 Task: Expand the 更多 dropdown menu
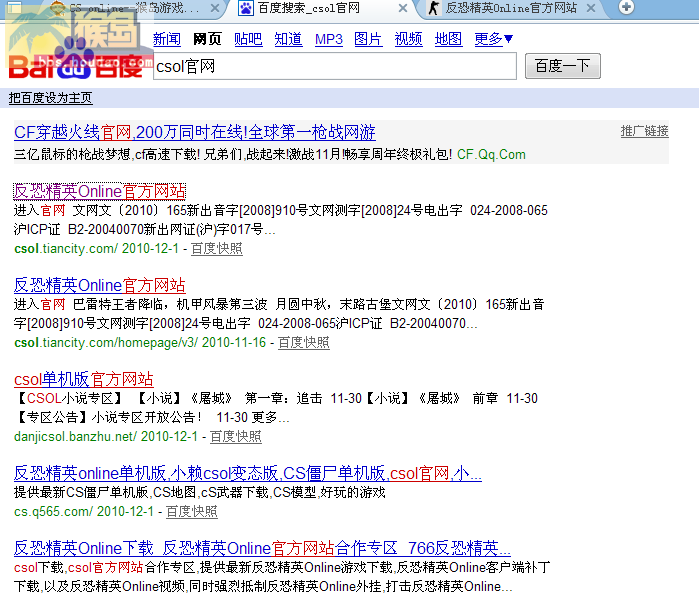click(493, 39)
